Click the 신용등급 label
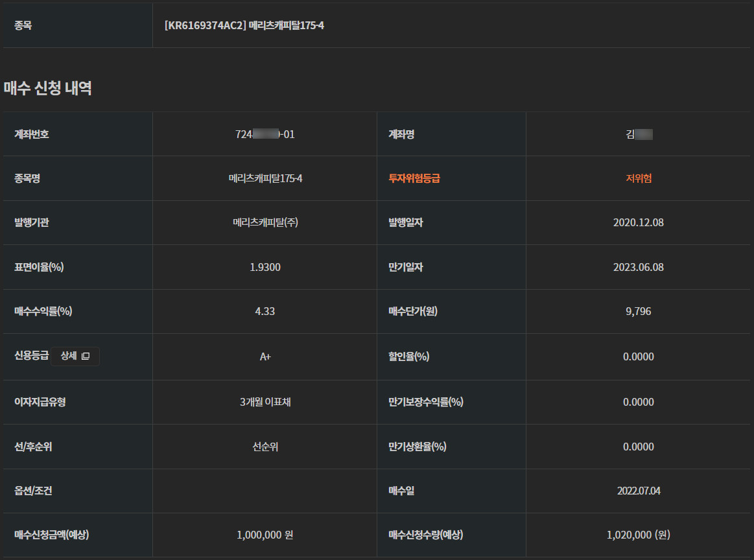This screenshot has height=560, width=754. (32, 356)
